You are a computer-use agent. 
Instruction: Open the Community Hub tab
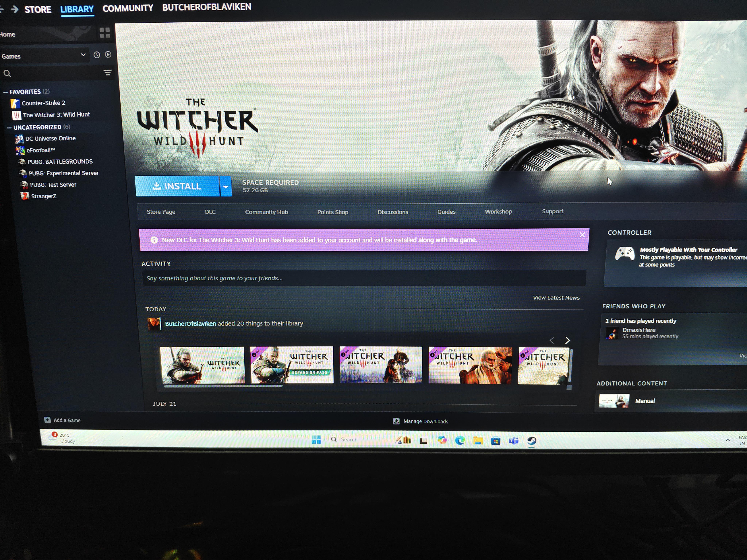tap(266, 212)
